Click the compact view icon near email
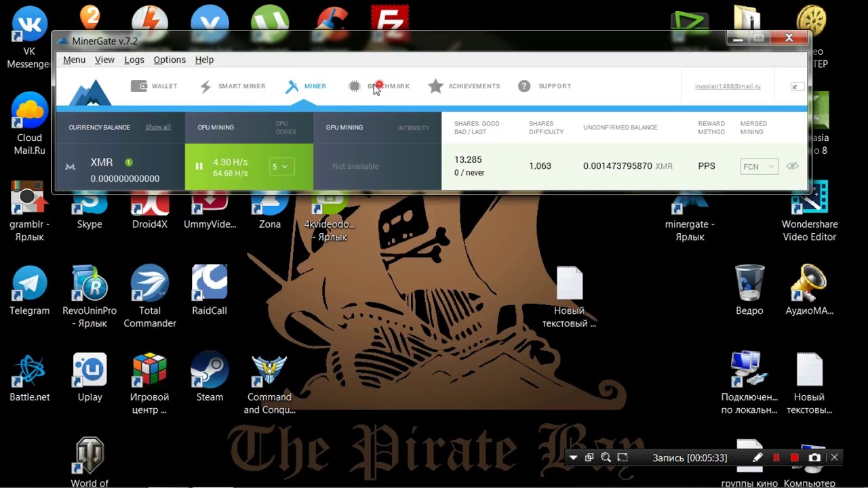868x488 pixels. [x=797, y=86]
